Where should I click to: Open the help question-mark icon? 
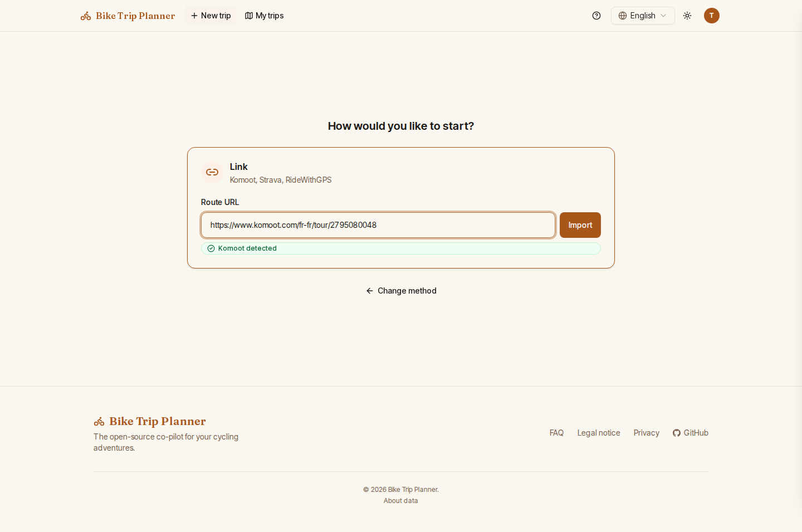[596, 16]
